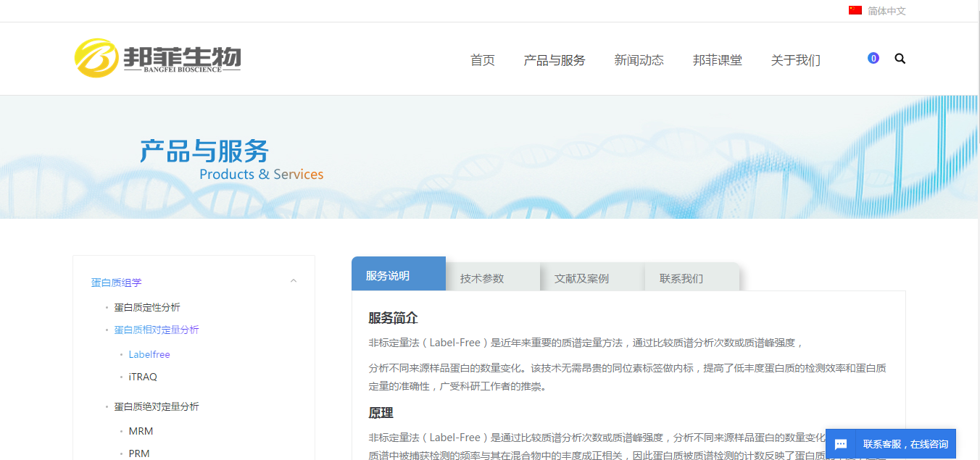Click the chat bubble icon
The image size is (980, 460).
pos(841,444)
